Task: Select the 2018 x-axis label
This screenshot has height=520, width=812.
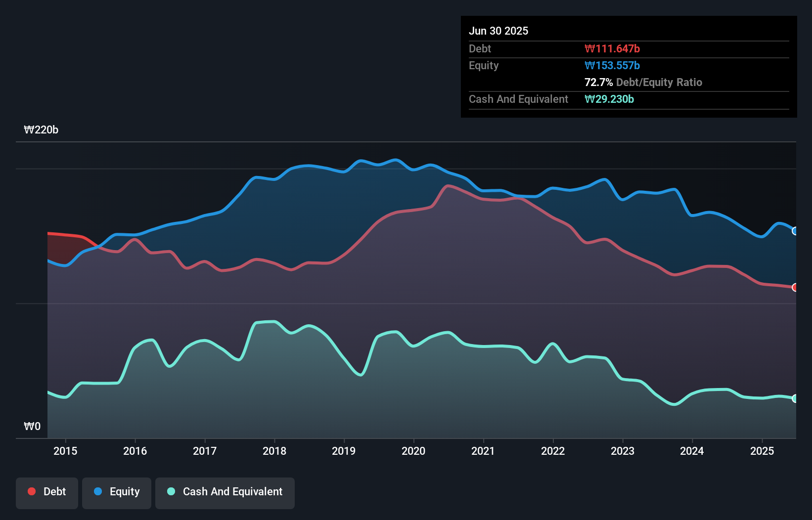Action: (x=274, y=451)
